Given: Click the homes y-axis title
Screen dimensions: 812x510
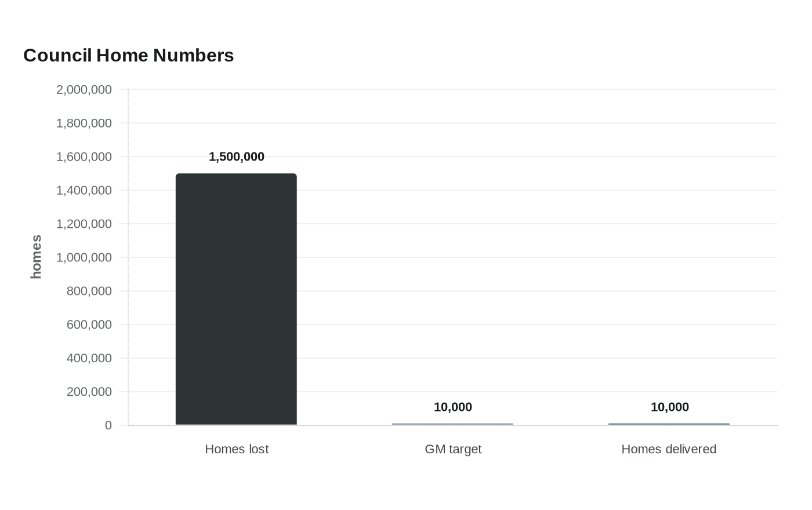Looking at the screenshot, I should [36, 257].
